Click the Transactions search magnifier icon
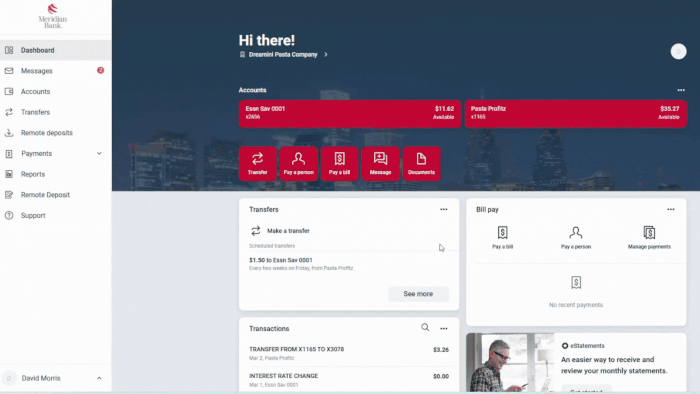This screenshot has width=700, height=394. pos(425,328)
